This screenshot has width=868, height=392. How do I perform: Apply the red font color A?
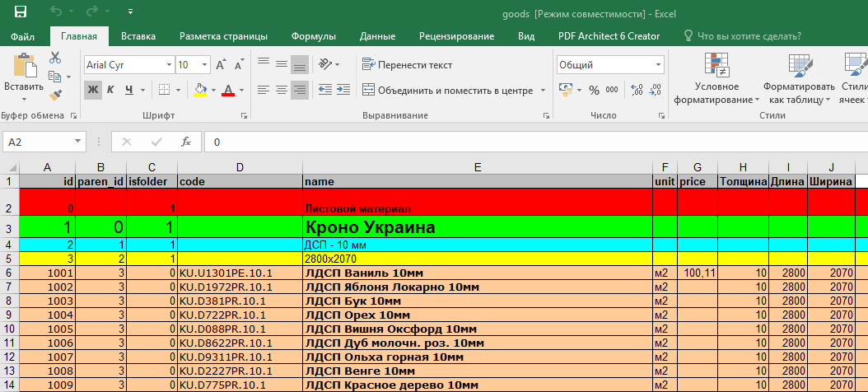click(x=228, y=90)
